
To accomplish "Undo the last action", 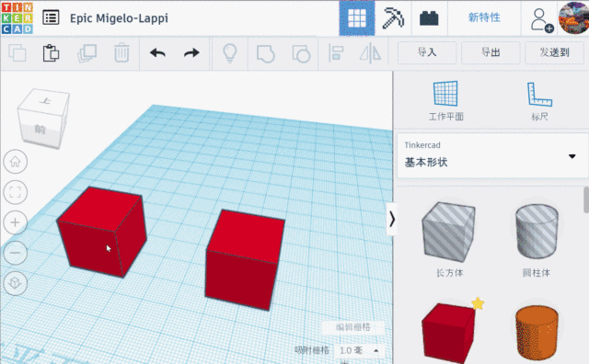I will (157, 53).
